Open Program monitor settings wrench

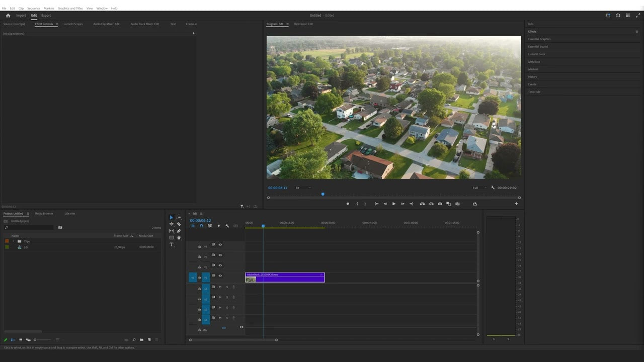coord(493,188)
